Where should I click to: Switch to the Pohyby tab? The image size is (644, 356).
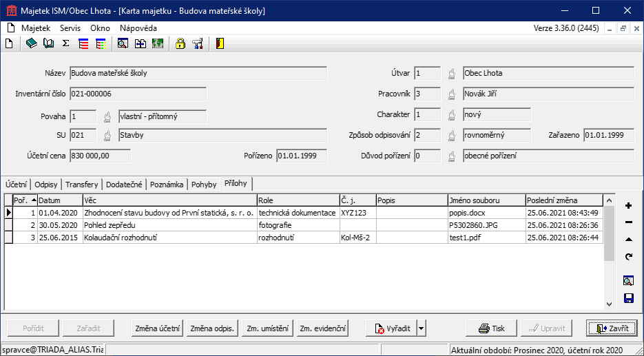pyautogui.click(x=203, y=185)
